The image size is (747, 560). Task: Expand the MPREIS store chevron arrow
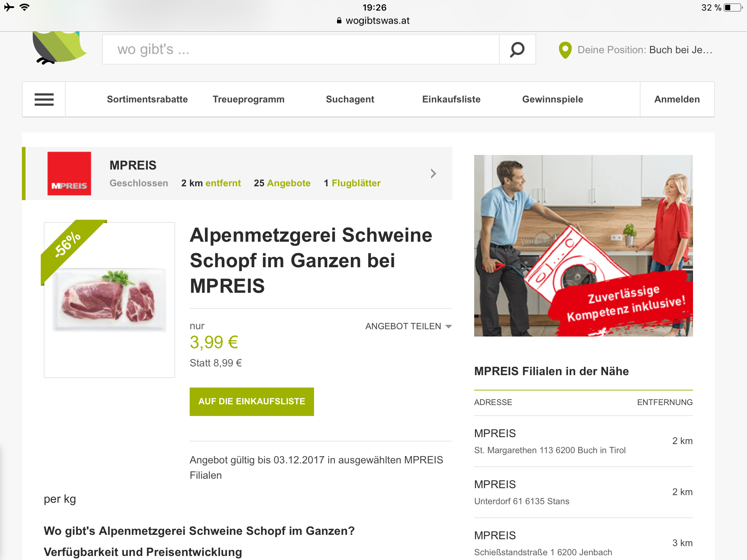pyautogui.click(x=433, y=174)
